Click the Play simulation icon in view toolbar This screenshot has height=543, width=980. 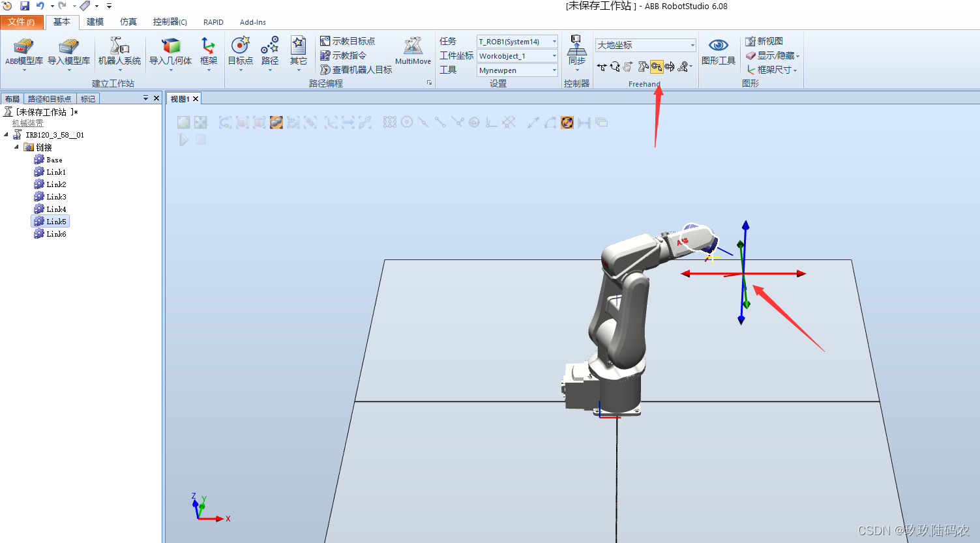coord(183,139)
